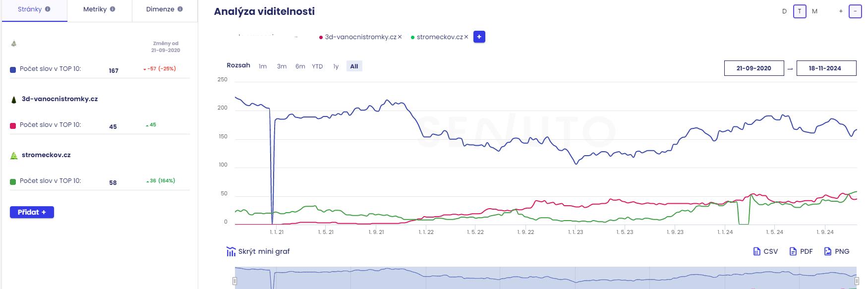
Task: Open the Metriky tab
Action: click(95, 9)
